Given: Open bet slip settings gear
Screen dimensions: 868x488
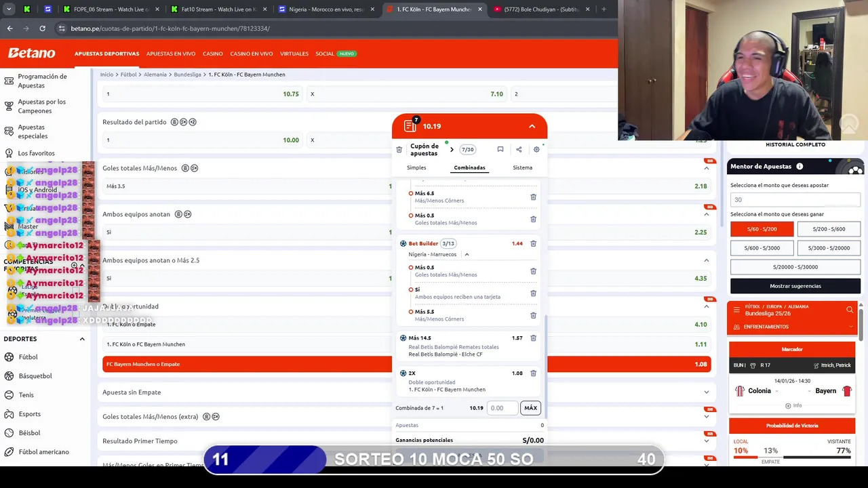Looking at the screenshot, I should [x=536, y=150].
